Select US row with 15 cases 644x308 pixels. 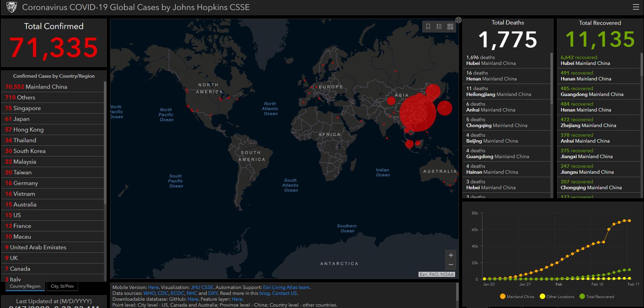coord(52,215)
